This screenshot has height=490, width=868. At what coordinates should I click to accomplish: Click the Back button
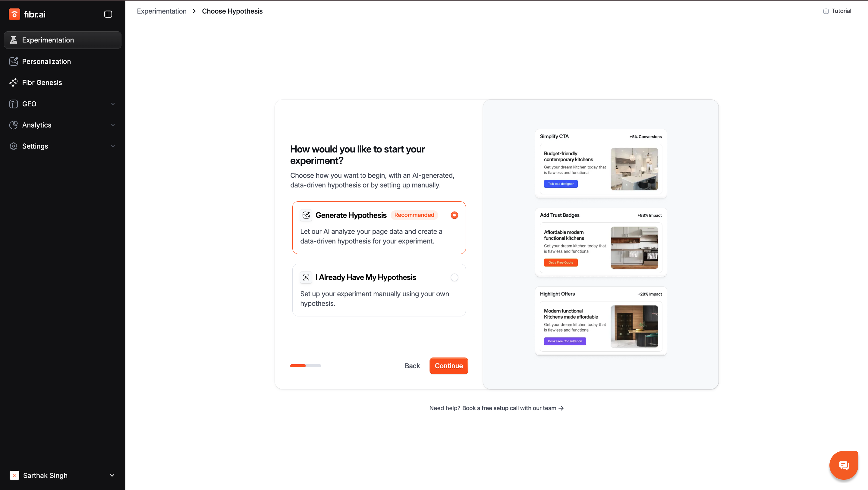412,366
